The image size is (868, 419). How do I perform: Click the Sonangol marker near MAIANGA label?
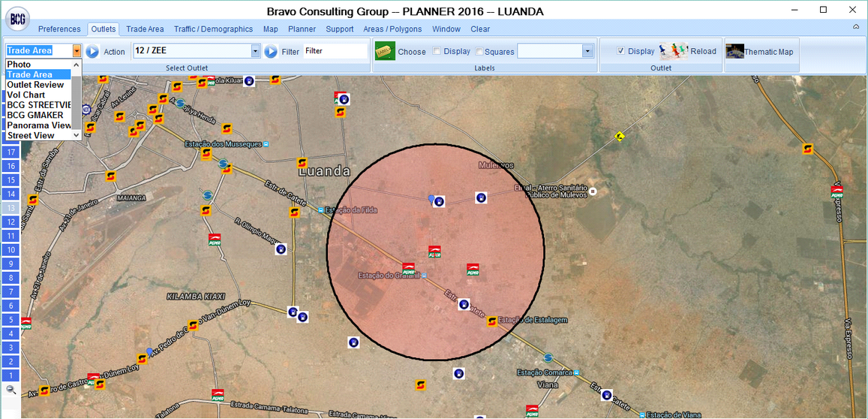point(111,176)
